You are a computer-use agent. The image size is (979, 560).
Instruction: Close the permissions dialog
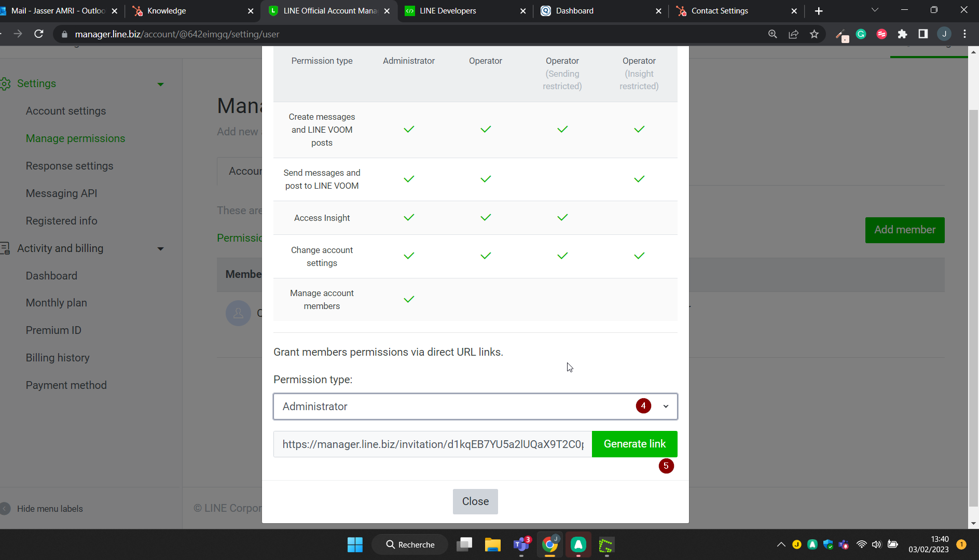(x=475, y=501)
